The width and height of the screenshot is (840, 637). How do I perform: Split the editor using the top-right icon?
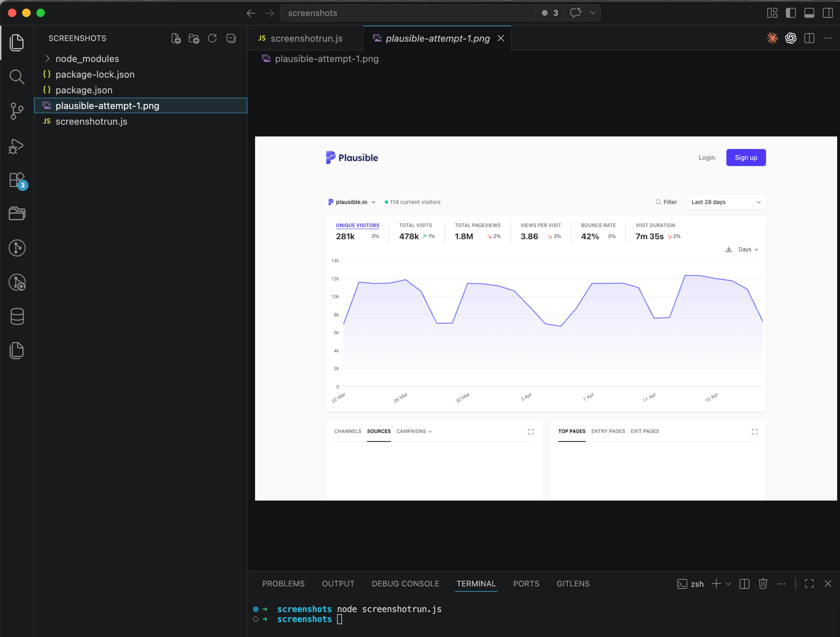(x=809, y=38)
